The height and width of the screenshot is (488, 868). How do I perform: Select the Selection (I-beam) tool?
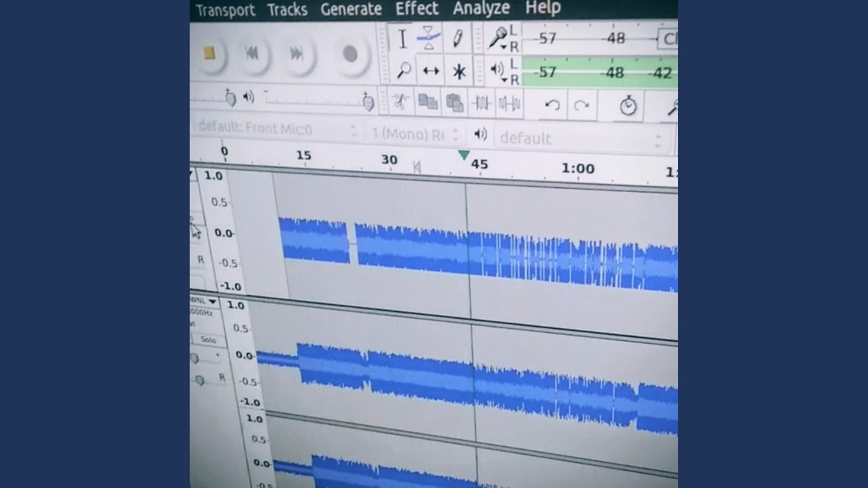402,39
